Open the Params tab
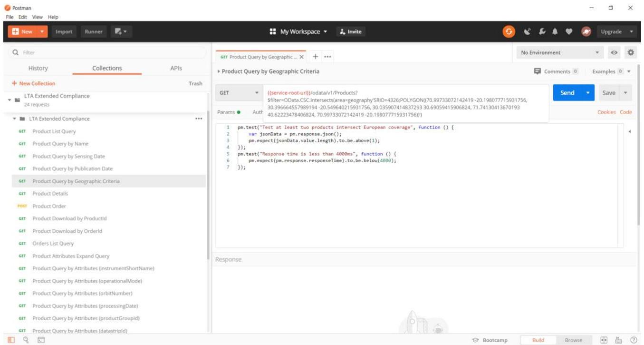 (x=229, y=112)
